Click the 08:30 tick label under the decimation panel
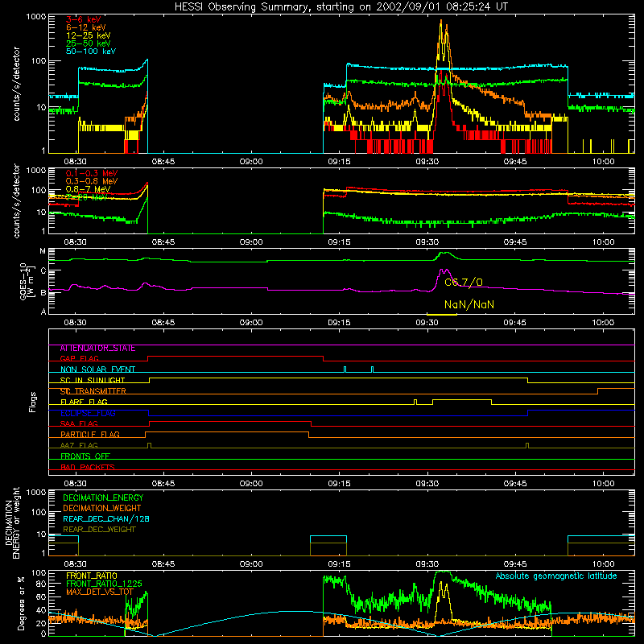644x644 pixels. 75,564
